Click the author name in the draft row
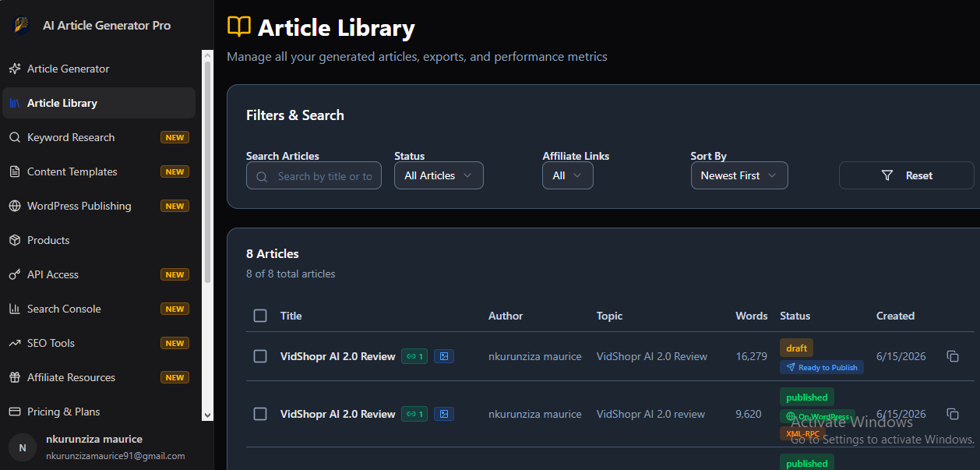This screenshot has width=980, height=470. click(535, 356)
